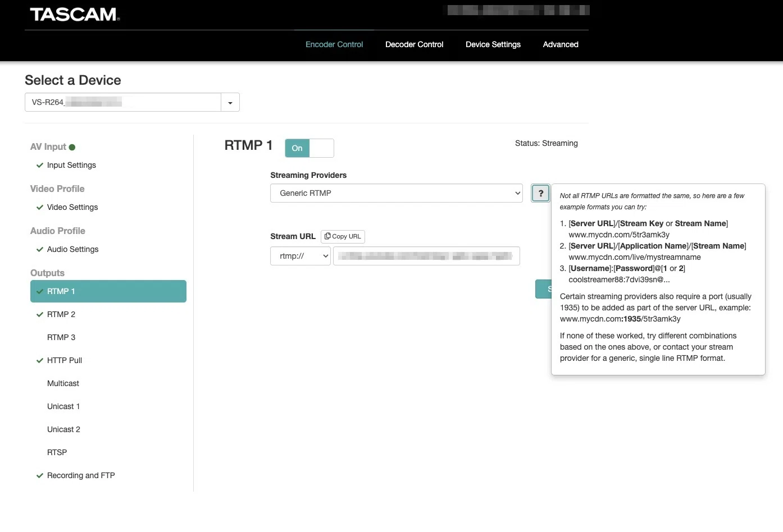Click the device name field VS-R264
This screenshot has height=532, width=783.
pos(123,102)
